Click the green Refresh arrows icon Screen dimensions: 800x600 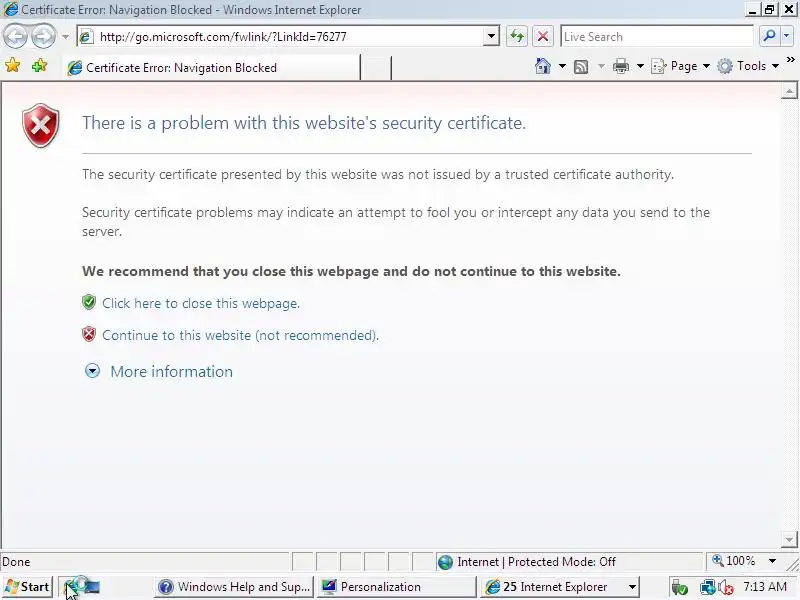[517, 37]
